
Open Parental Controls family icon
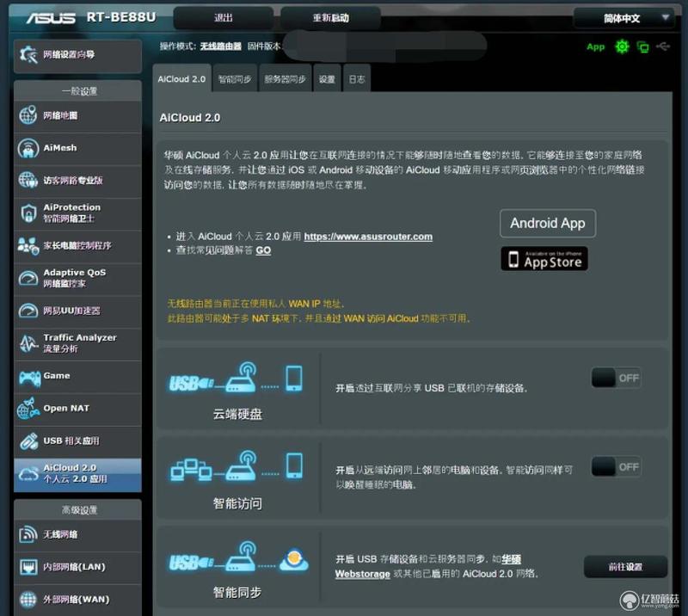tap(28, 245)
